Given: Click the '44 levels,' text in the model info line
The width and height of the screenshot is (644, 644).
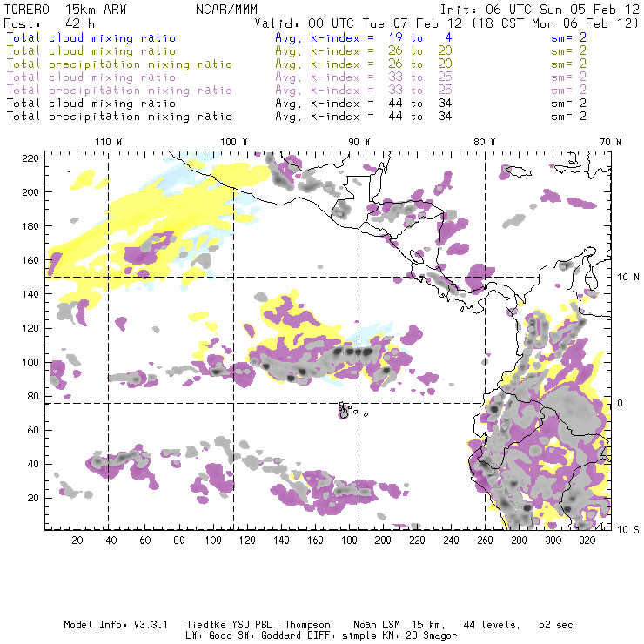Looking at the screenshot, I should point(492,625).
